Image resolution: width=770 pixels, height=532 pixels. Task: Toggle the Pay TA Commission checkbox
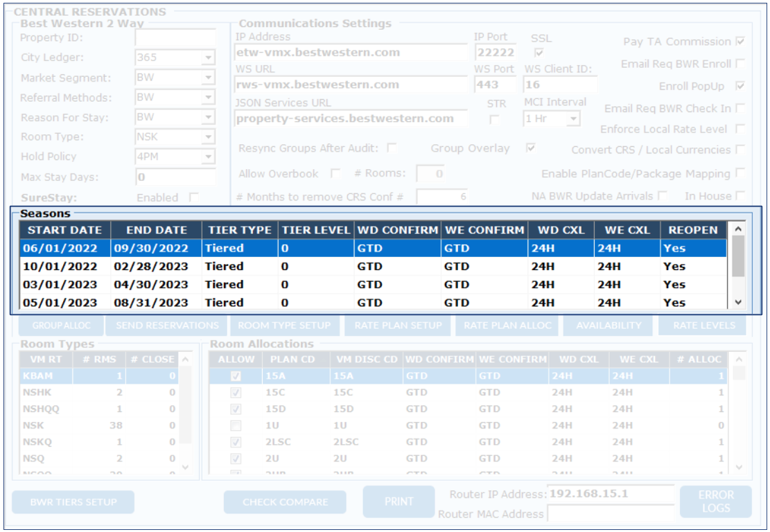740,42
